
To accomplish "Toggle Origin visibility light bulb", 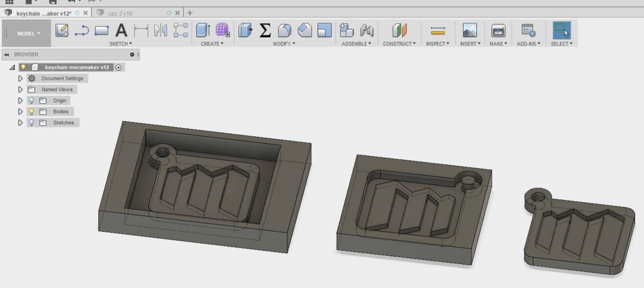I will [31, 100].
